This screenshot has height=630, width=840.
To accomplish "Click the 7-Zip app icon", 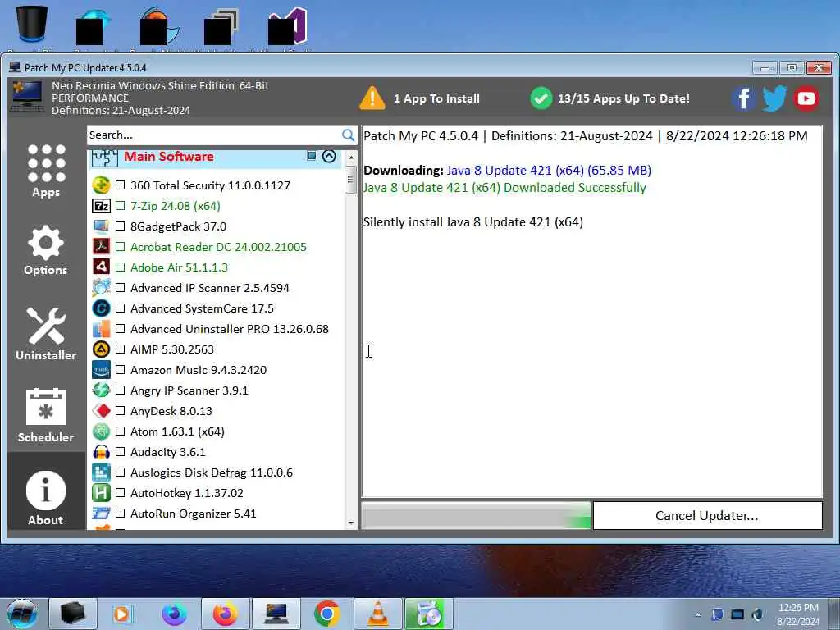I will (101, 206).
